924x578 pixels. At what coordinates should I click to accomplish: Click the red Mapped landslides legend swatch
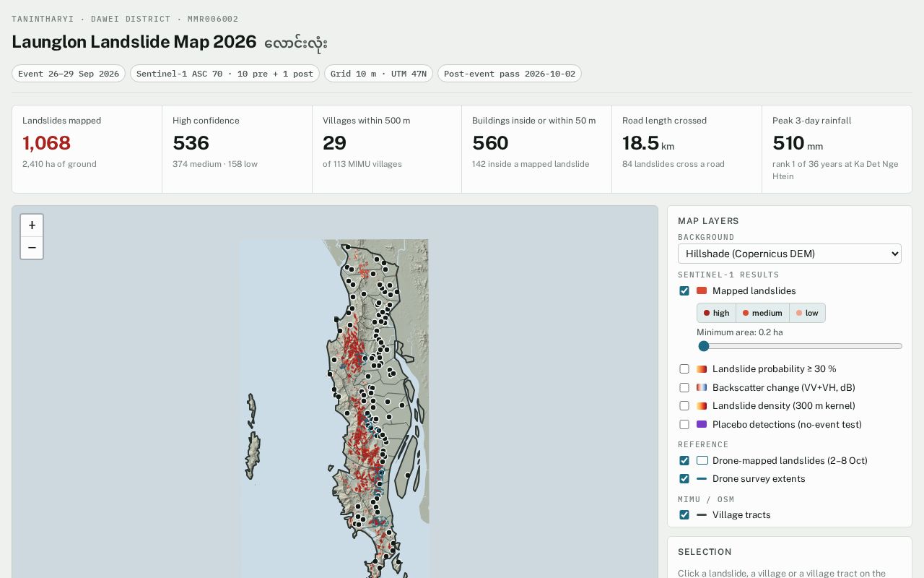702,291
